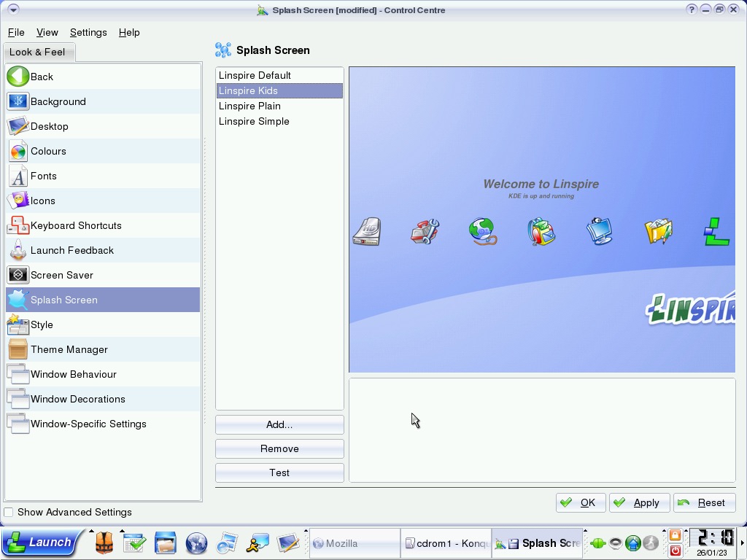Screen dimensions: 747x560
Task: Enable Show Advanced Settings checkbox
Action: [9, 513]
